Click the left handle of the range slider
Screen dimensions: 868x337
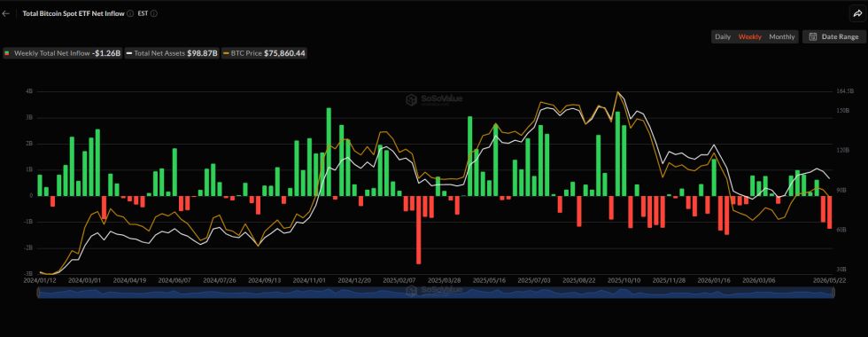pos(38,293)
